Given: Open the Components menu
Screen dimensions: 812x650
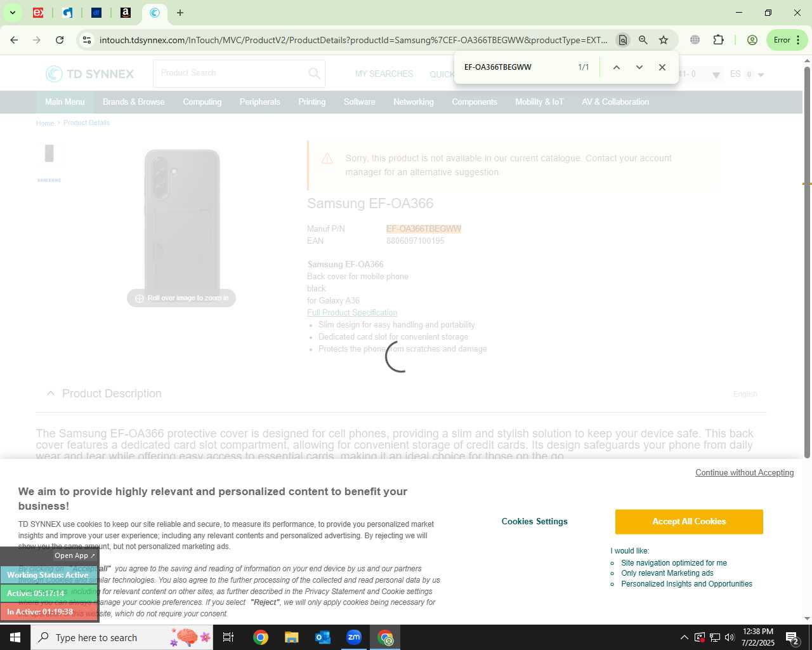Looking at the screenshot, I should click(x=475, y=102).
